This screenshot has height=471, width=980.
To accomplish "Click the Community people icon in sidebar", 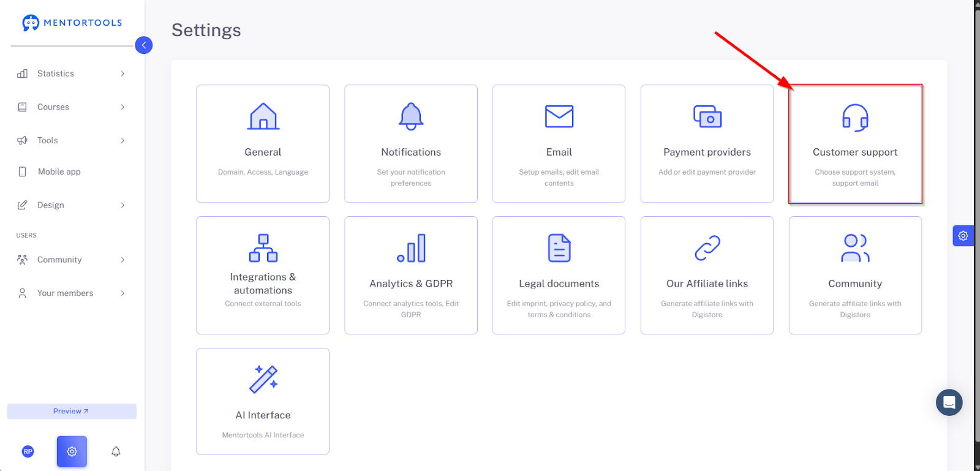I will [x=23, y=260].
